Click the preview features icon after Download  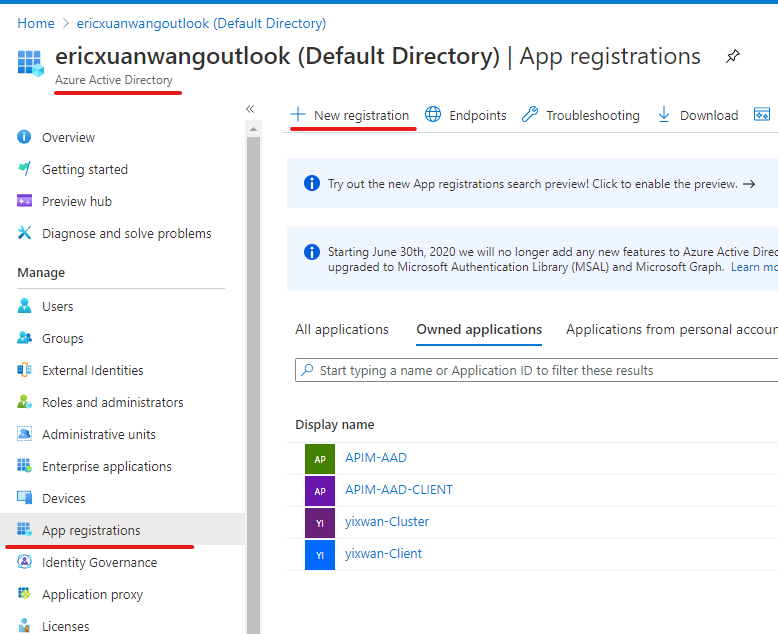(762, 114)
